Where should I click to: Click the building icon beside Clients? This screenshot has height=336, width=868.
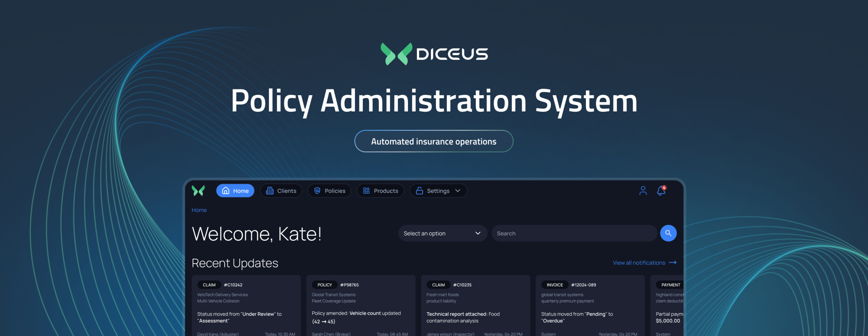(270, 191)
